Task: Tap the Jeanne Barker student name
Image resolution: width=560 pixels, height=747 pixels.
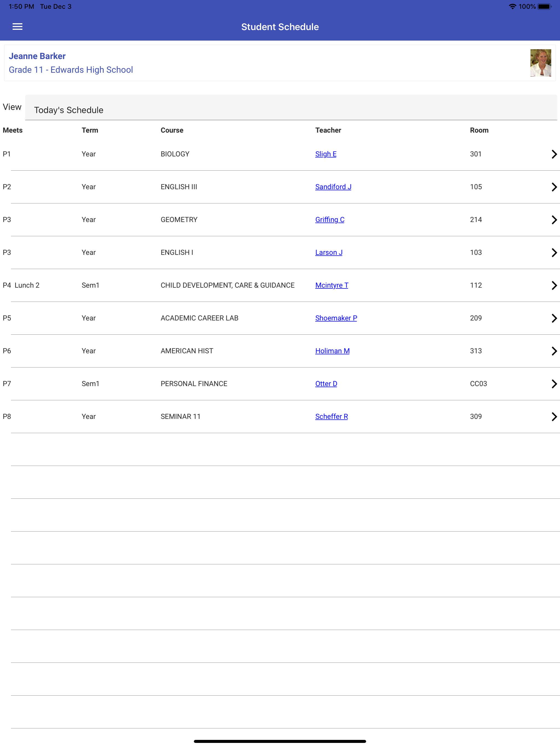Action: [x=37, y=56]
